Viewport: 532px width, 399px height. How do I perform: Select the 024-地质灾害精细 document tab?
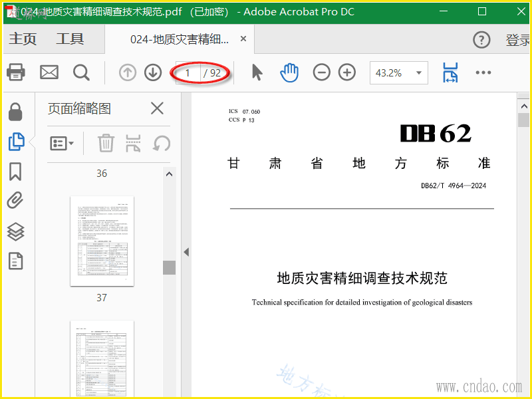180,39
